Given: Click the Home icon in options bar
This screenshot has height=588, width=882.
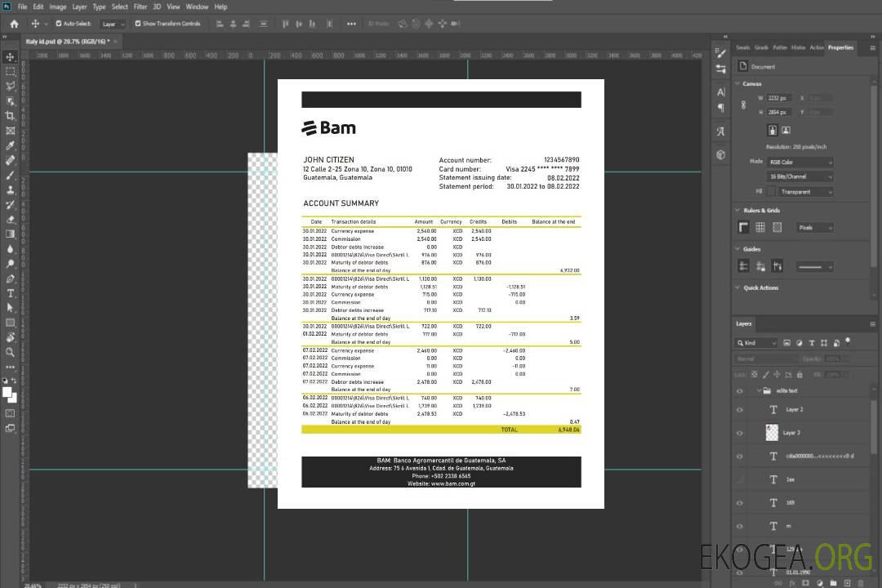Looking at the screenshot, I should pos(14,24).
